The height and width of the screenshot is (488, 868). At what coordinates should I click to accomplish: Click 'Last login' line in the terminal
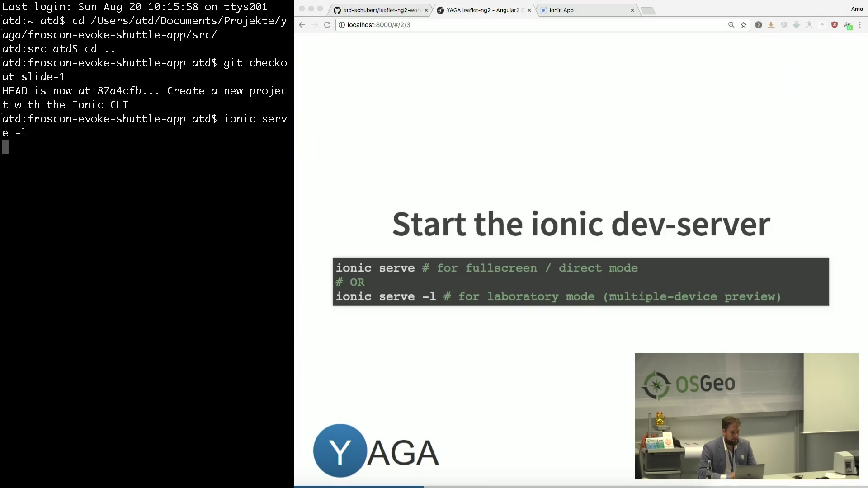135,7
